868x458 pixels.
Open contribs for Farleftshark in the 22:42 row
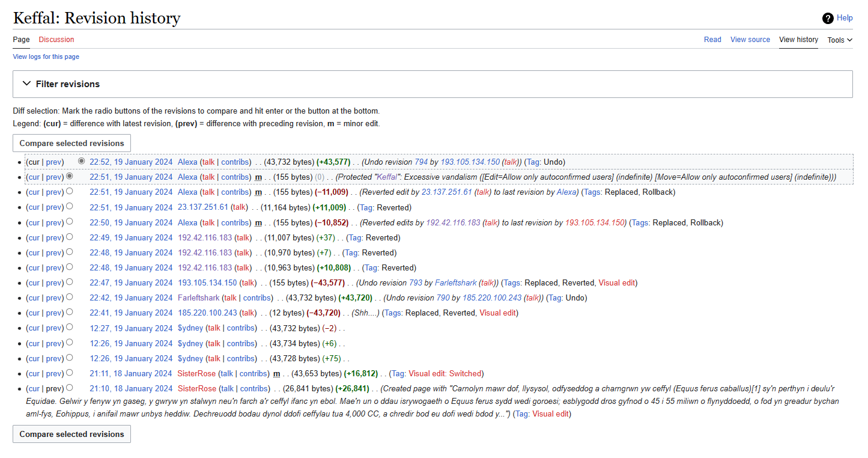click(x=257, y=298)
